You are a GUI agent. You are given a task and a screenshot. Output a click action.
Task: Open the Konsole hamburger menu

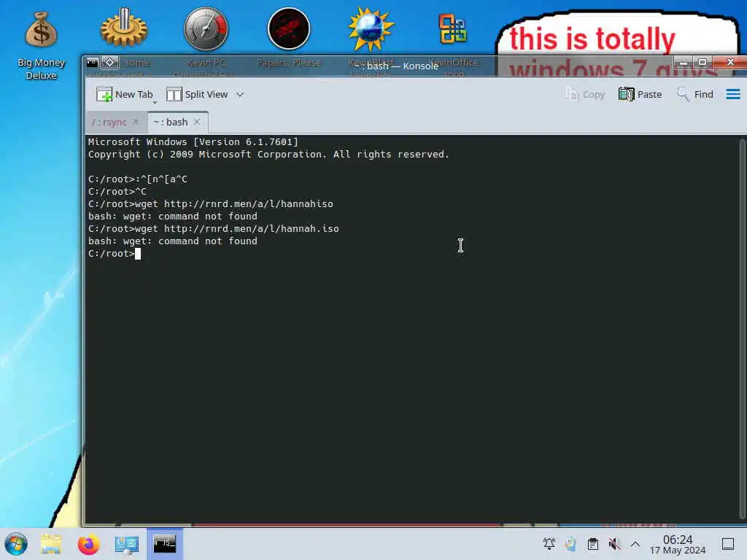click(733, 94)
